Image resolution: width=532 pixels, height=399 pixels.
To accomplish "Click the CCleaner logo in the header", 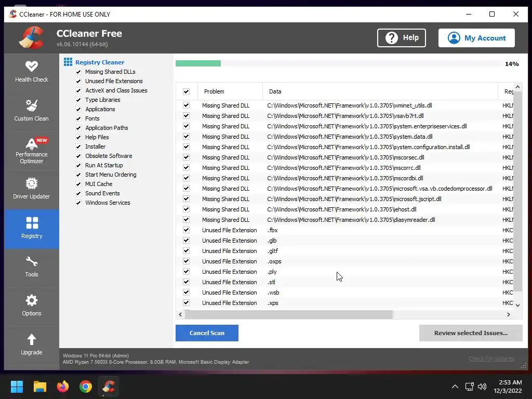I will click(32, 37).
